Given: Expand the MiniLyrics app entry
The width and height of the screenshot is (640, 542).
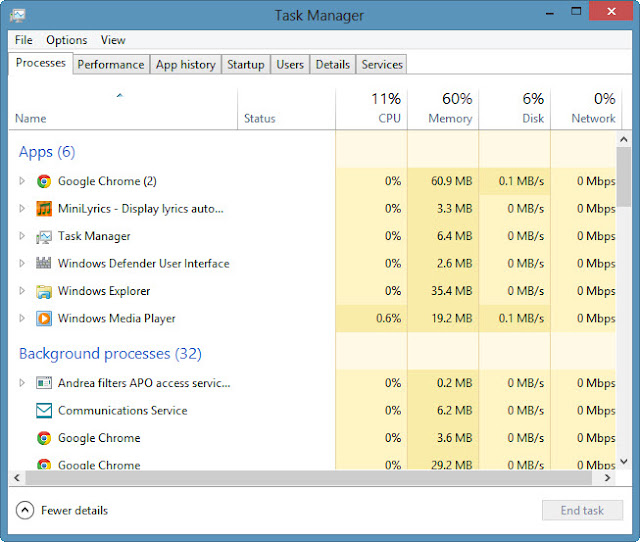Looking at the screenshot, I should tap(22, 209).
